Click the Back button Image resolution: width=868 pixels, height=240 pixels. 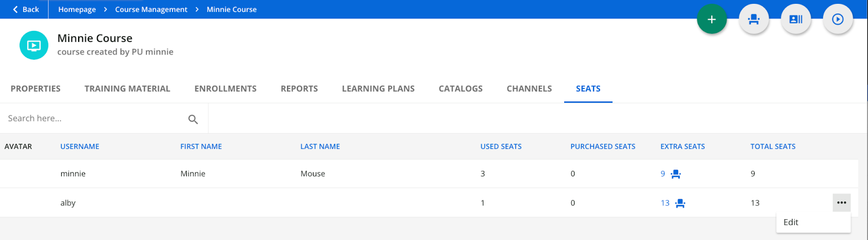point(25,9)
